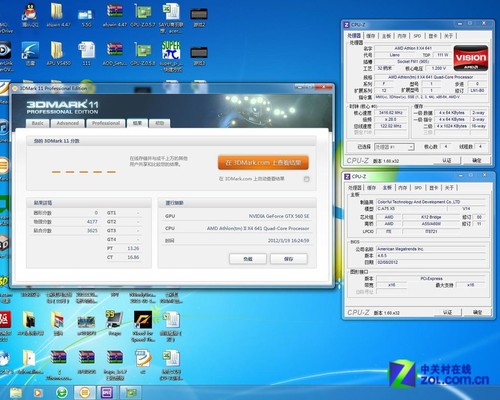Toggle auto-view results on 3DMark.com checkbox
Screen dimensions: 500x400
pos(307,179)
